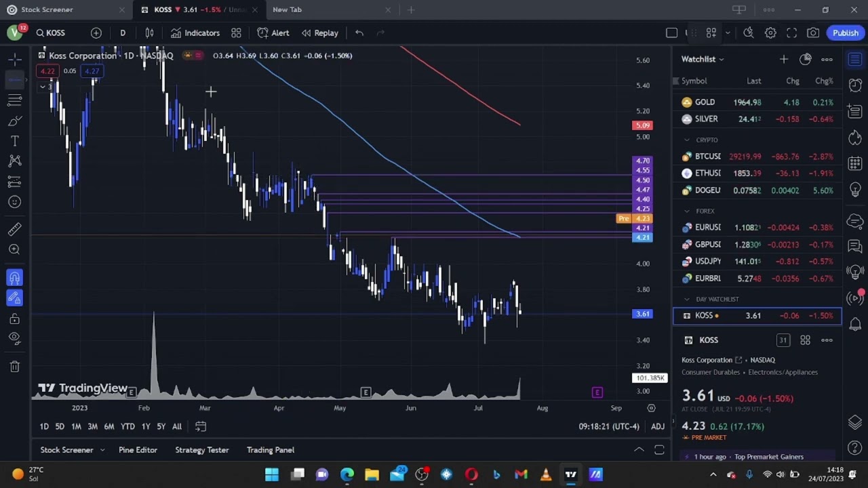Open the Strategy Tester tab
The width and height of the screenshot is (868, 488).
pyautogui.click(x=201, y=450)
